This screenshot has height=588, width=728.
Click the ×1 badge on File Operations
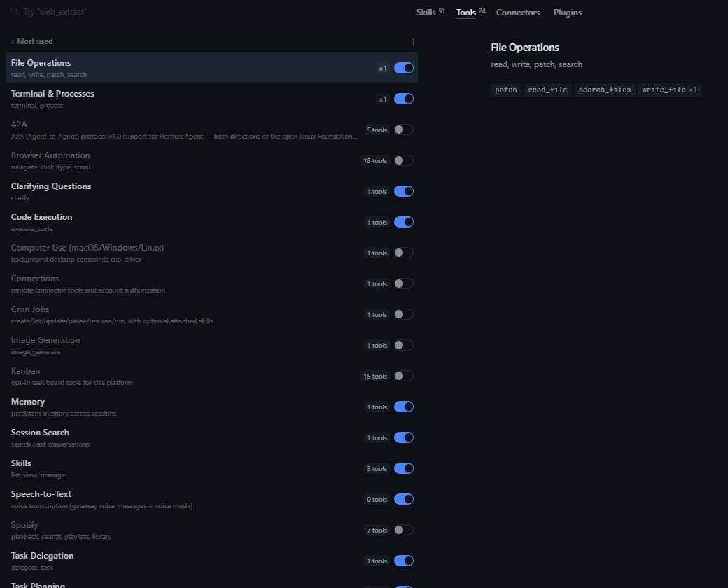(x=383, y=69)
